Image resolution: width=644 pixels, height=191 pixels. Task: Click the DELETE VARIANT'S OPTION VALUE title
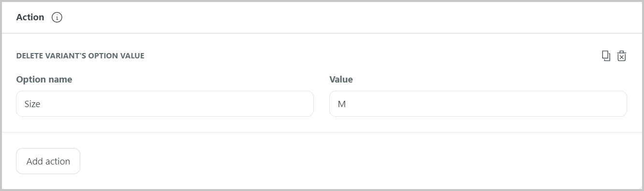tap(80, 56)
